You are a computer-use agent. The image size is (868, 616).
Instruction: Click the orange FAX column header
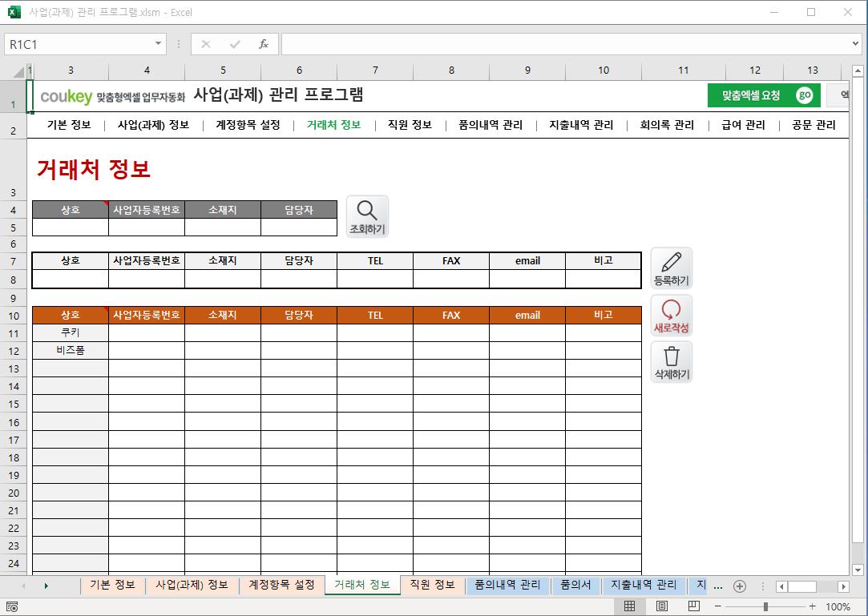click(x=451, y=315)
